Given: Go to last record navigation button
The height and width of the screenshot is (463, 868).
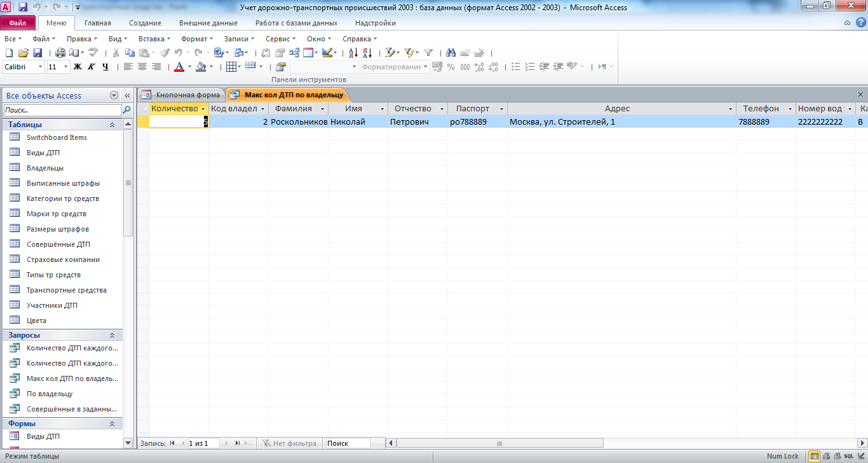Looking at the screenshot, I should coord(238,443).
